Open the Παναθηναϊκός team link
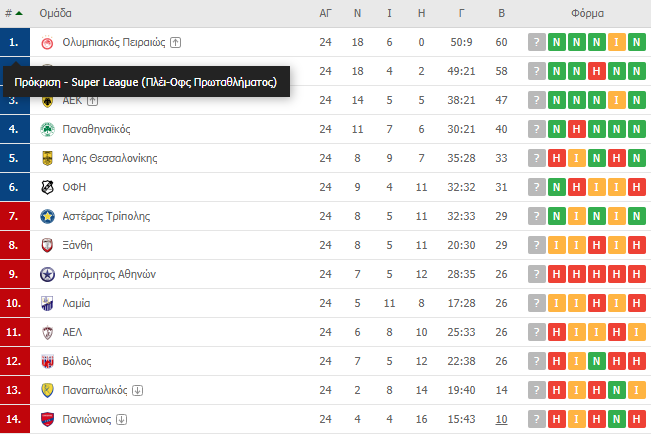Viewport: 651px width, 439px height. point(96,130)
